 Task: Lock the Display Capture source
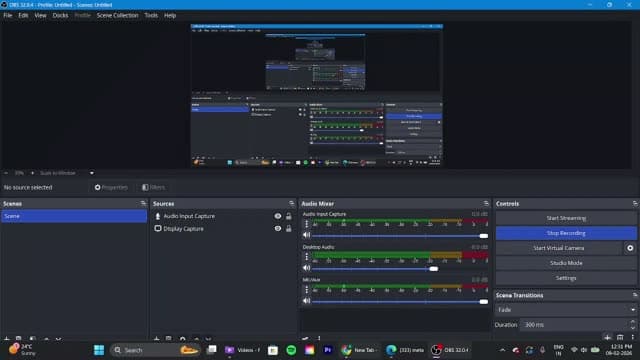click(289, 229)
